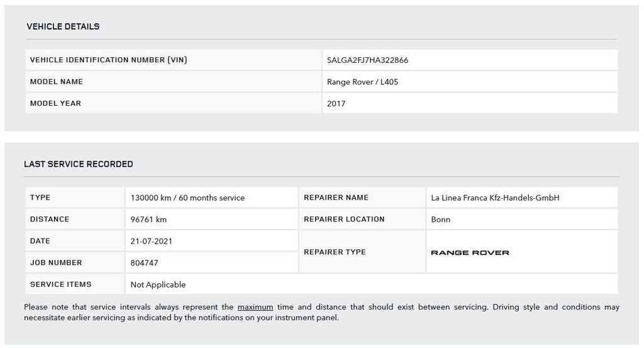Click the Repairer Location label

pyautogui.click(x=344, y=220)
